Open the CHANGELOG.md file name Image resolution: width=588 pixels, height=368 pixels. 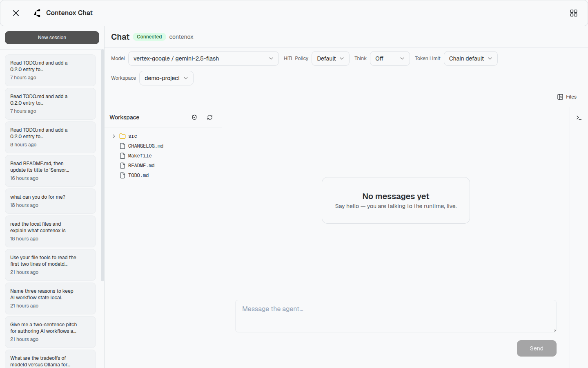click(146, 146)
